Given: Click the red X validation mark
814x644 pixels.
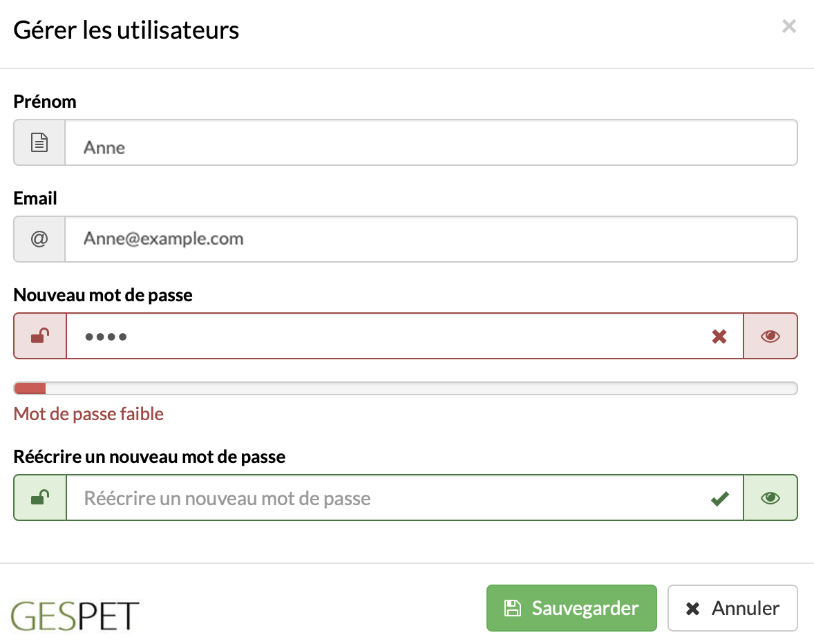Looking at the screenshot, I should (x=719, y=337).
